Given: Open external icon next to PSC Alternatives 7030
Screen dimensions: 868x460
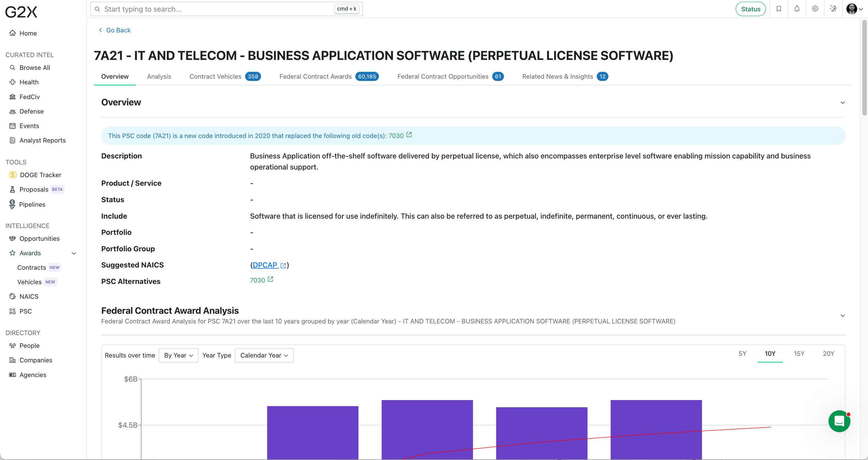Looking at the screenshot, I should (270, 279).
